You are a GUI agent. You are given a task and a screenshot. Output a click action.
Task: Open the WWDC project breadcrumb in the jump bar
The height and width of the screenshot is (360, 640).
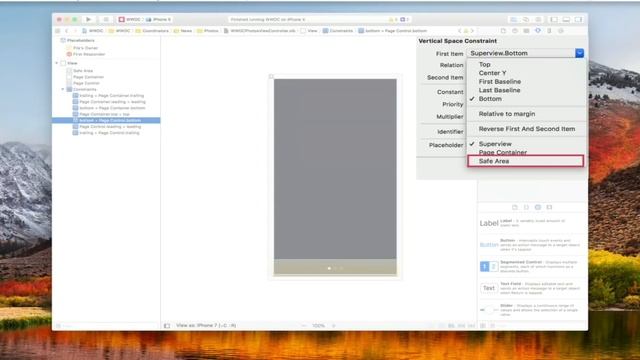tap(93, 31)
